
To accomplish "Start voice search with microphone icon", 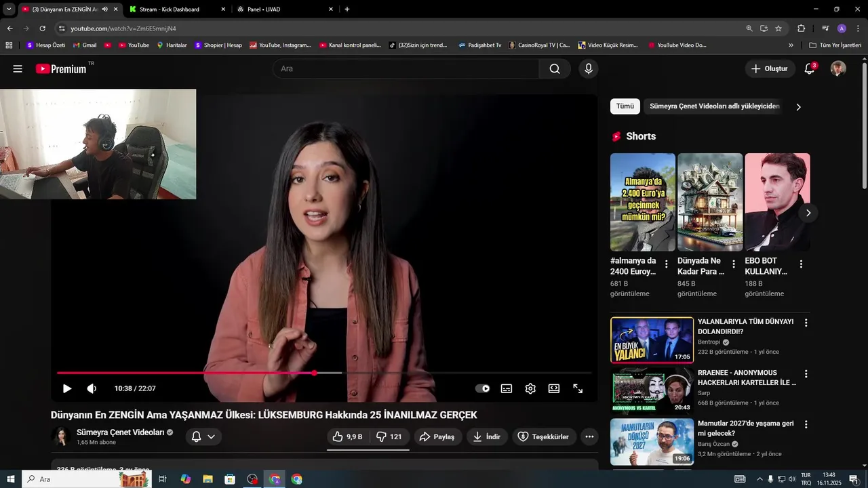I will pyautogui.click(x=588, y=68).
